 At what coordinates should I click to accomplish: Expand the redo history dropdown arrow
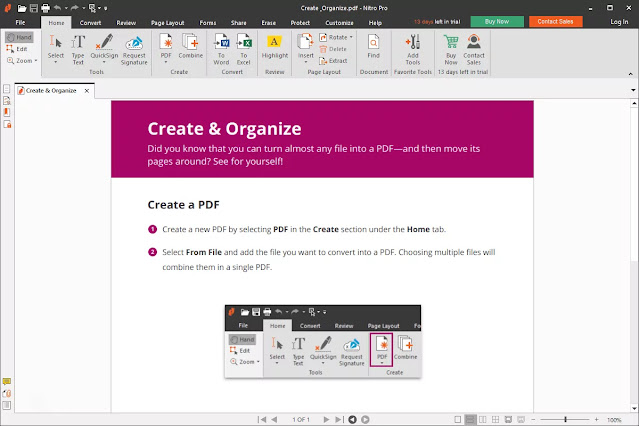pos(84,8)
